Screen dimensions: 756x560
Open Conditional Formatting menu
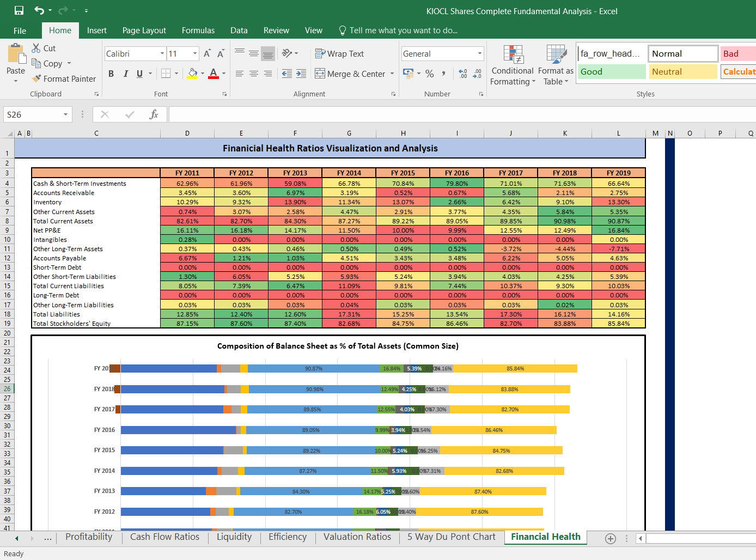pyautogui.click(x=513, y=65)
